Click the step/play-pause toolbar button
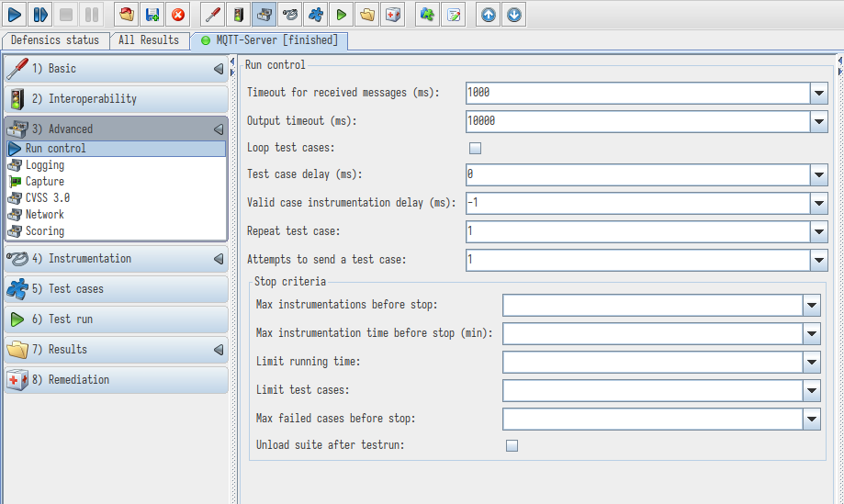This screenshot has width=844, height=504. 40,15
